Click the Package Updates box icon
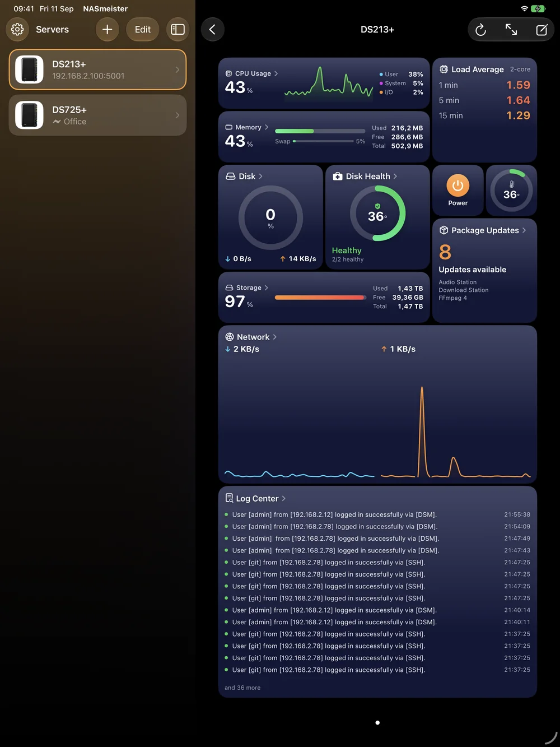560x747 pixels. (x=444, y=230)
